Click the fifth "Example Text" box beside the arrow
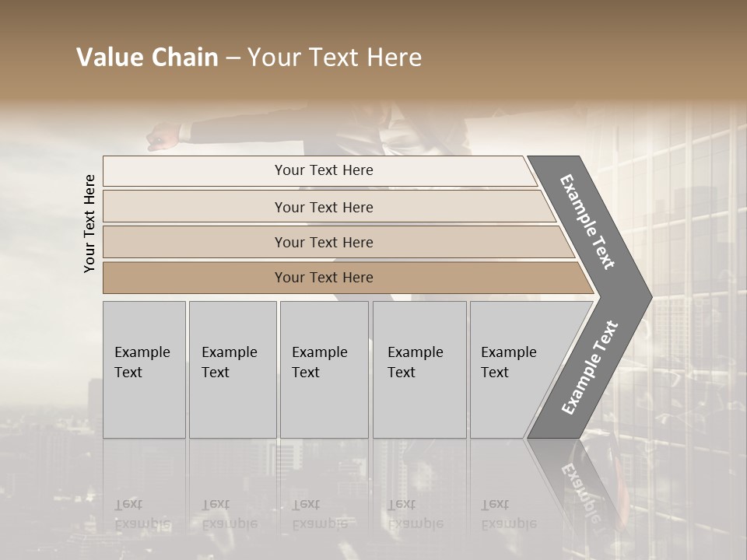 (x=514, y=369)
